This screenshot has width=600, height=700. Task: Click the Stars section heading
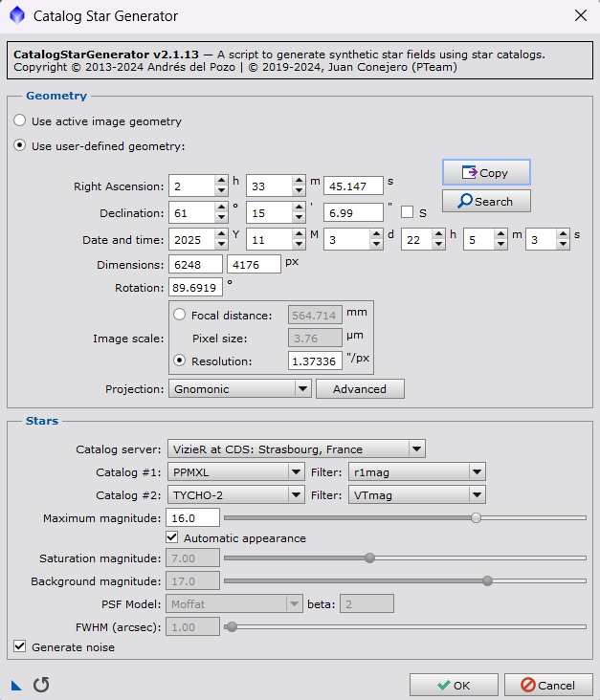[42, 421]
